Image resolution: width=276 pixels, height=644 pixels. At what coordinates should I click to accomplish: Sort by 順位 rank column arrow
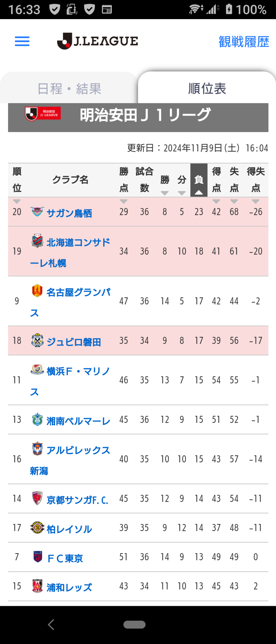point(17,201)
